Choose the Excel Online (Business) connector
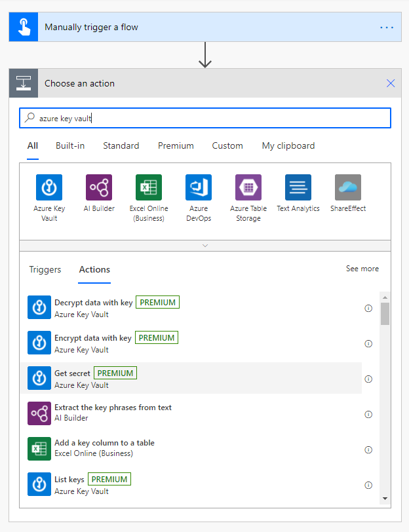This screenshot has height=532, width=409. 149,187
